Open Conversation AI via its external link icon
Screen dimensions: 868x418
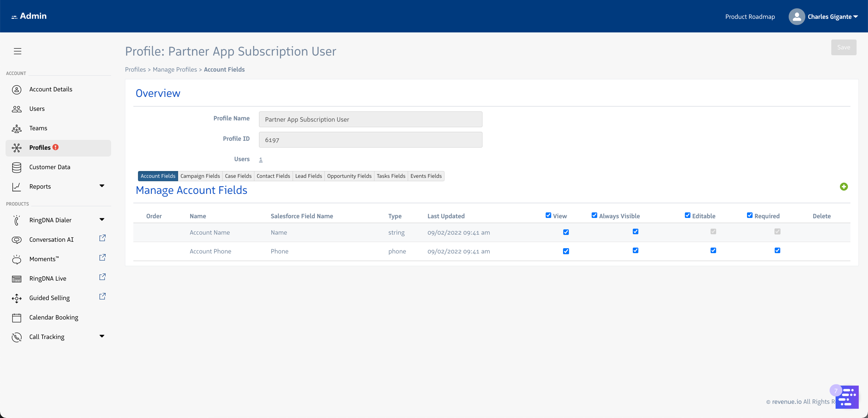click(102, 238)
